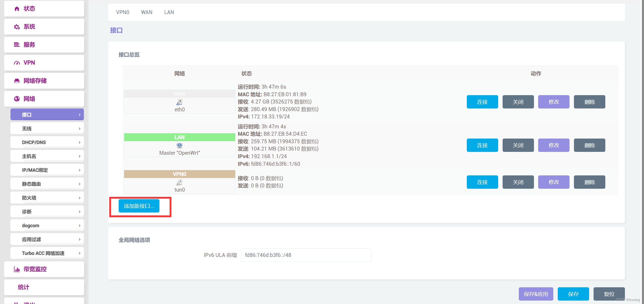Switch to the WAN tab

(147, 12)
